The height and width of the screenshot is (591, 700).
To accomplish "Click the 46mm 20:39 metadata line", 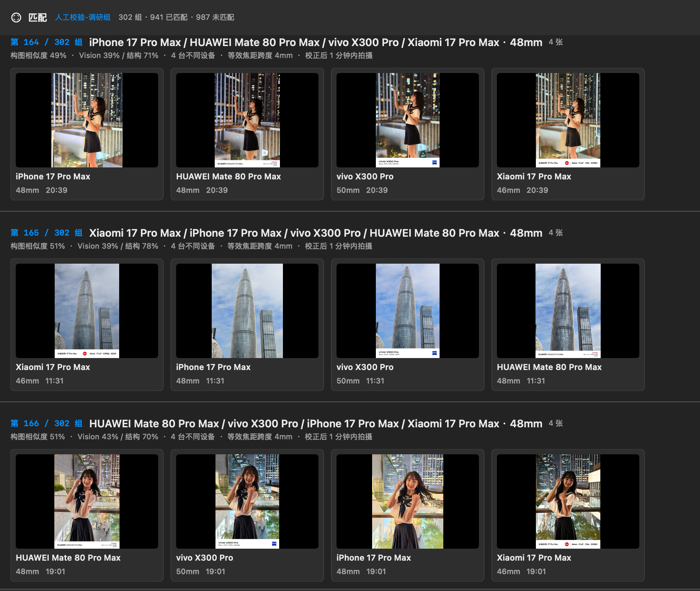I will [522, 190].
